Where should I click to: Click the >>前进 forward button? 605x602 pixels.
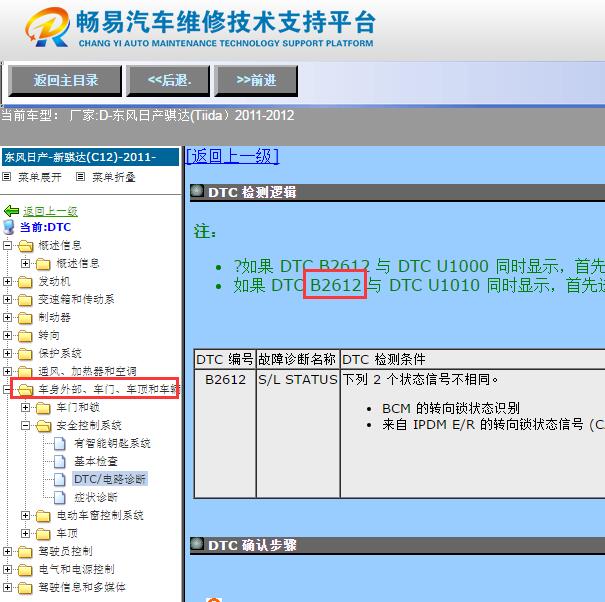pyautogui.click(x=256, y=80)
